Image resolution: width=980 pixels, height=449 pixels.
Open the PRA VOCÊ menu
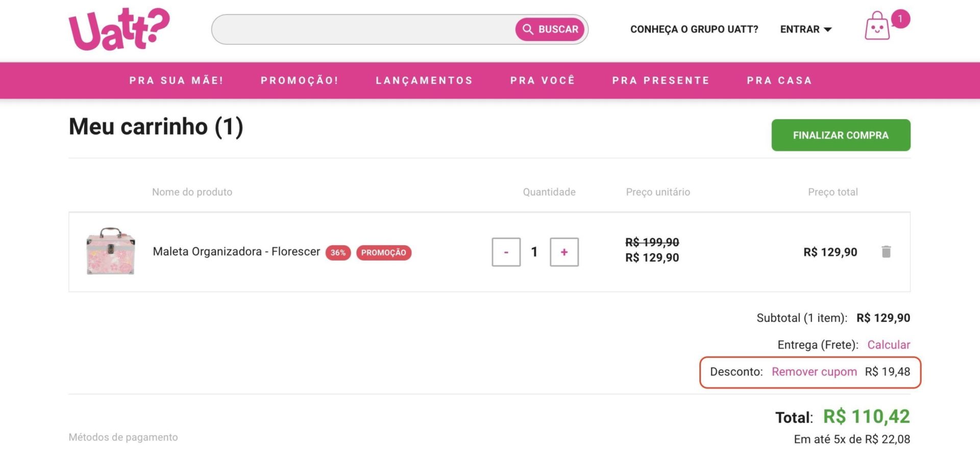pyautogui.click(x=543, y=81)
